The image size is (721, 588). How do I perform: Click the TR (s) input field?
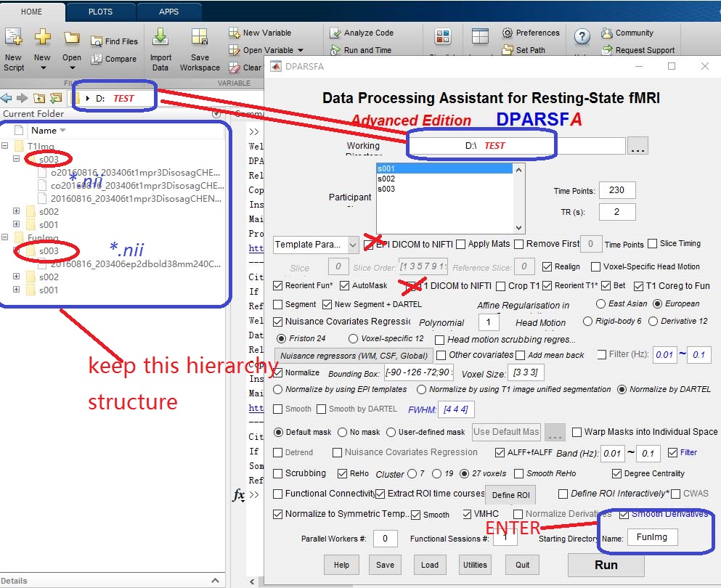(x=617, y=212)
